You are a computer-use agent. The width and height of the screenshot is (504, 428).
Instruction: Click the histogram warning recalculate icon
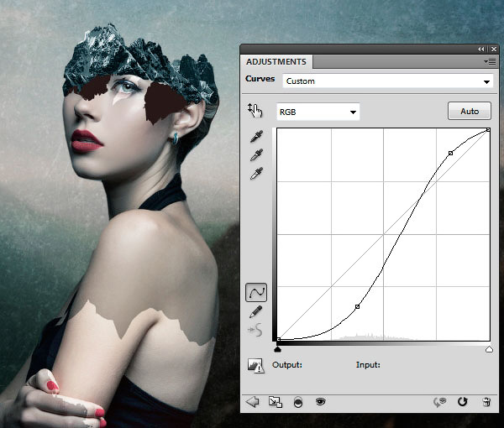256,366
